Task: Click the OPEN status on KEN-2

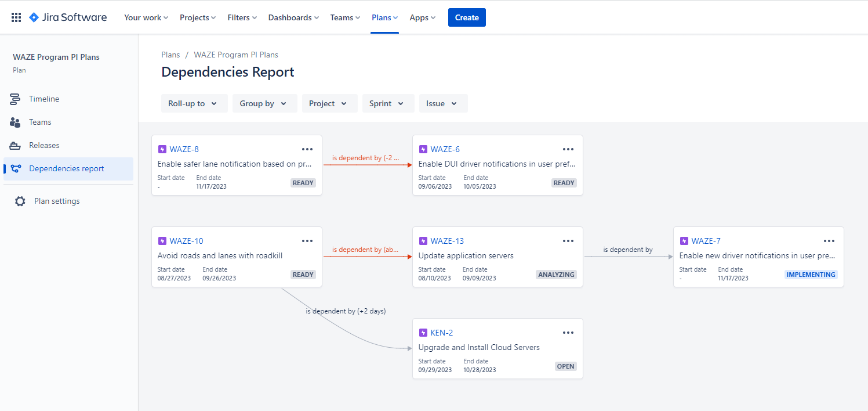Action: 565,366
